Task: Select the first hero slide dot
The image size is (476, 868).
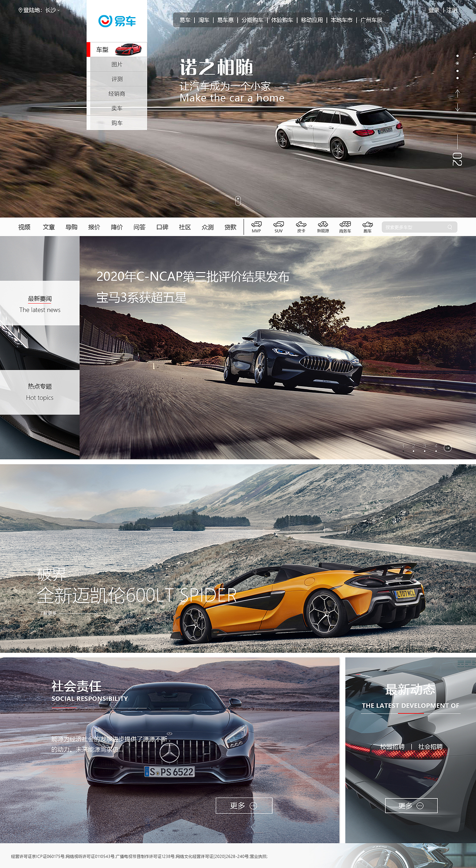Action: (x=457, y=56)
